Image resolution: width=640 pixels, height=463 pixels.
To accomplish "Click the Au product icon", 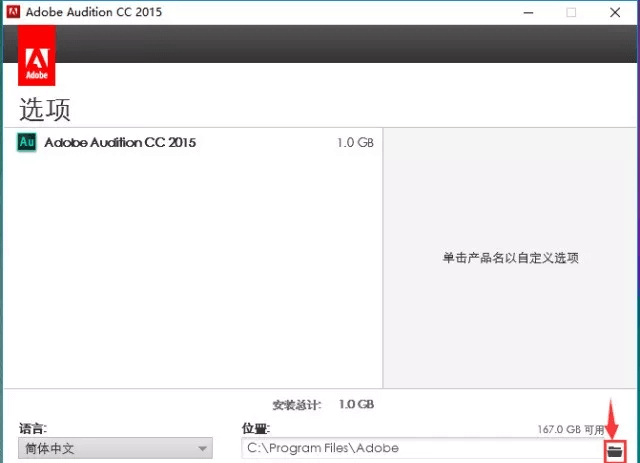I will pos(27,142).
